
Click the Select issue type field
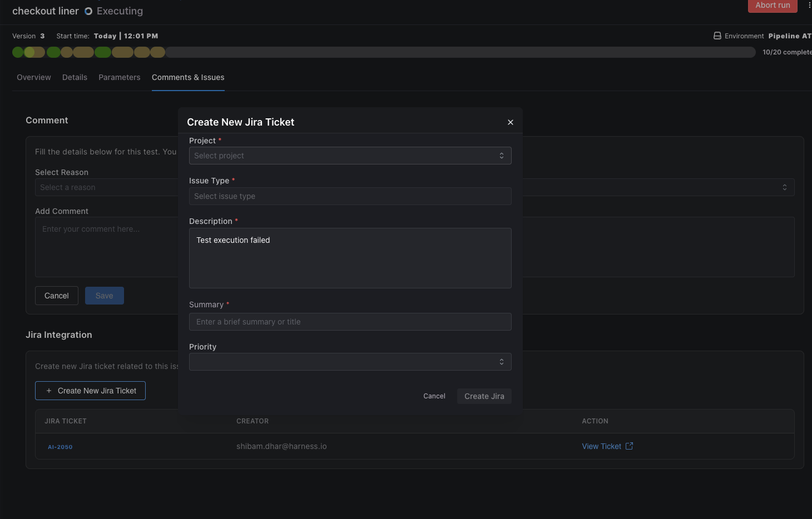click(350, 196)
